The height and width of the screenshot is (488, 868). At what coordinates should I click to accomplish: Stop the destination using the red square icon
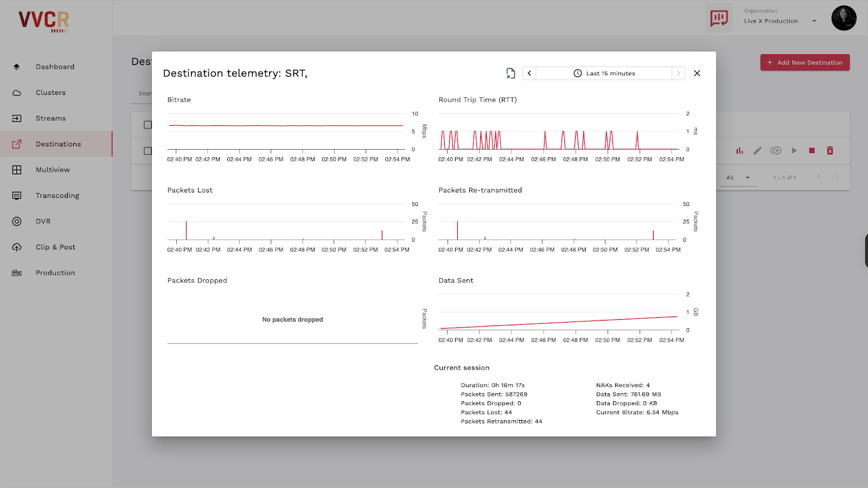point(812,150)
